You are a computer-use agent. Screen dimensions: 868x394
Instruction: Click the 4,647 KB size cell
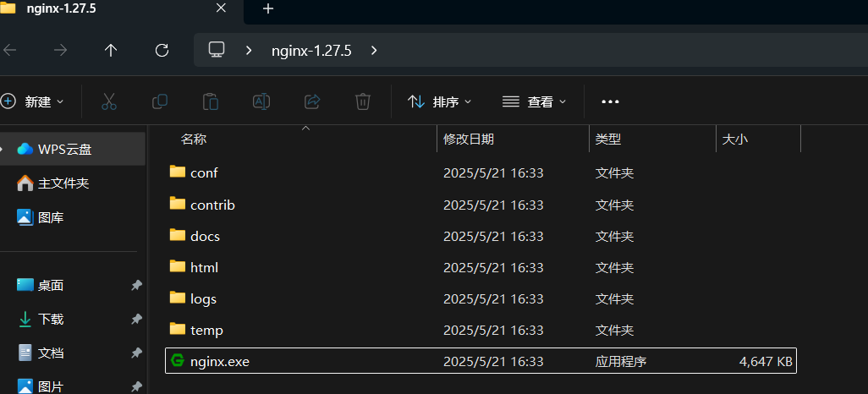point(766,362)
